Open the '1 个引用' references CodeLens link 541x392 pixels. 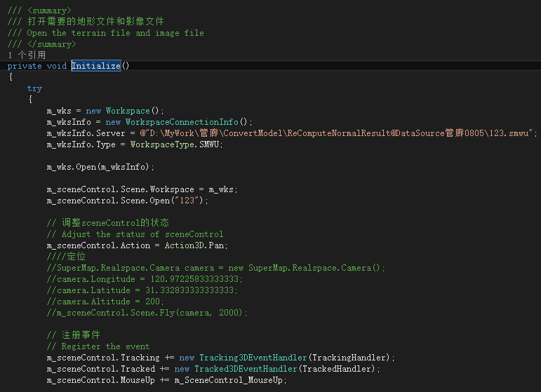click(27, 55)
